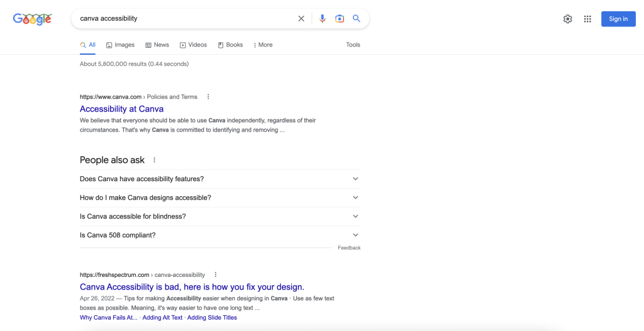The image size is (644, 331).
Task: Open the More search categories menu
Action: click(263, 45)
